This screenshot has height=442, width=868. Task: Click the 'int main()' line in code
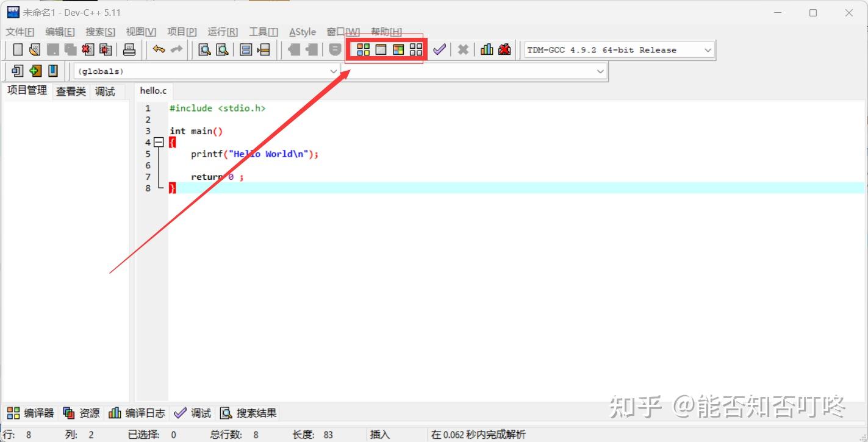[196, 131]
